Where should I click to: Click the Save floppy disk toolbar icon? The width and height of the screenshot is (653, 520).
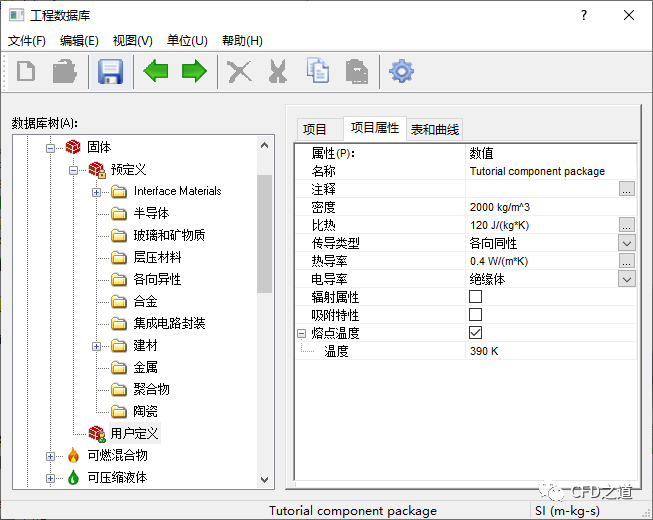point(109,72)
